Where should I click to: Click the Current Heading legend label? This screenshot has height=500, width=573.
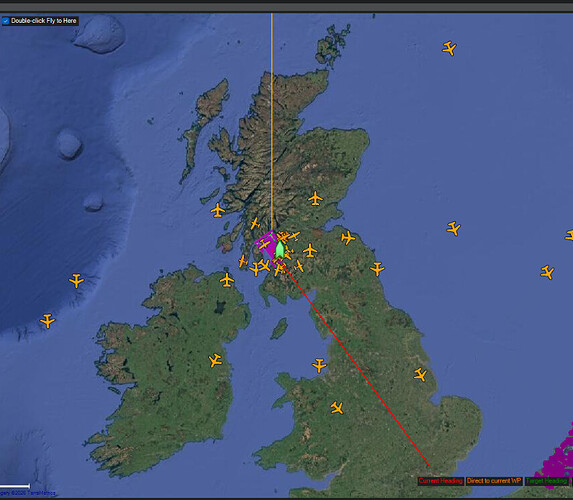pos(441,481)
